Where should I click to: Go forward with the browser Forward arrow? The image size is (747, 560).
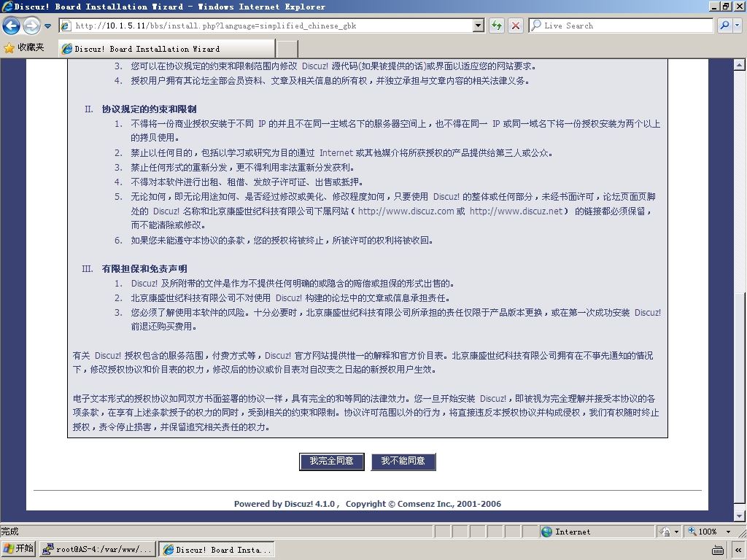[x=31, y=26]
